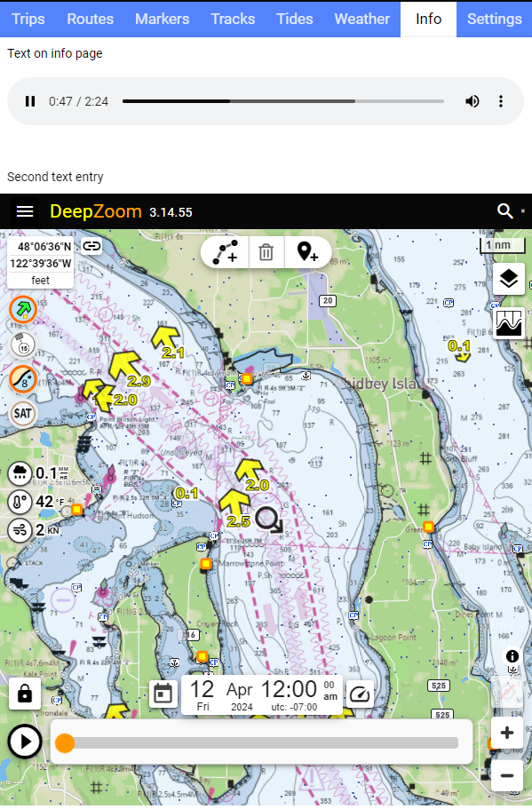Pause the audio playback
Screen dimensions: 532x809
[x=30, y=101]
